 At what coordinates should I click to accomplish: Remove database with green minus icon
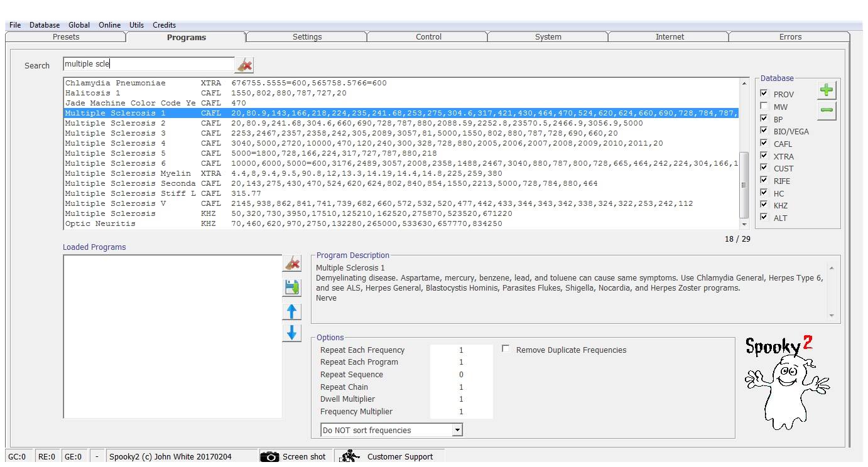[x=827, y=111]
